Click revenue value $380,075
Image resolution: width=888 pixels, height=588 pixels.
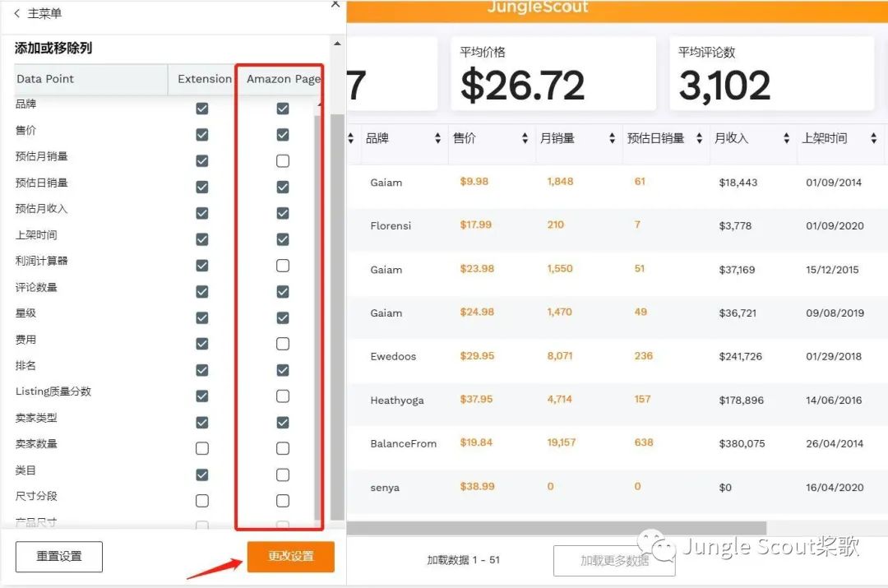tap(742, 444)
